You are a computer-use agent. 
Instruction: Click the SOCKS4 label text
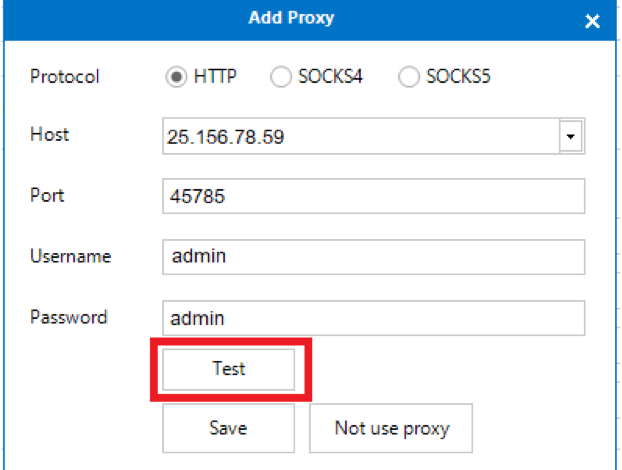click(x=330, y=76)
